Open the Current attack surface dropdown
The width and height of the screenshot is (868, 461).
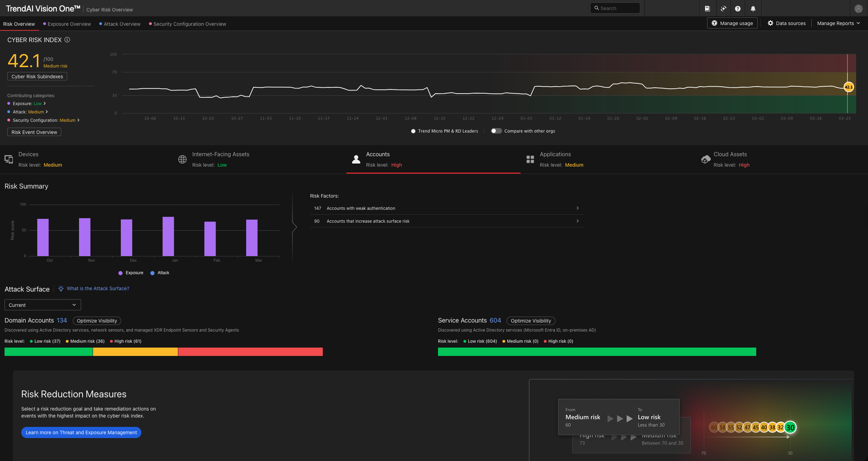pos(42,305)
